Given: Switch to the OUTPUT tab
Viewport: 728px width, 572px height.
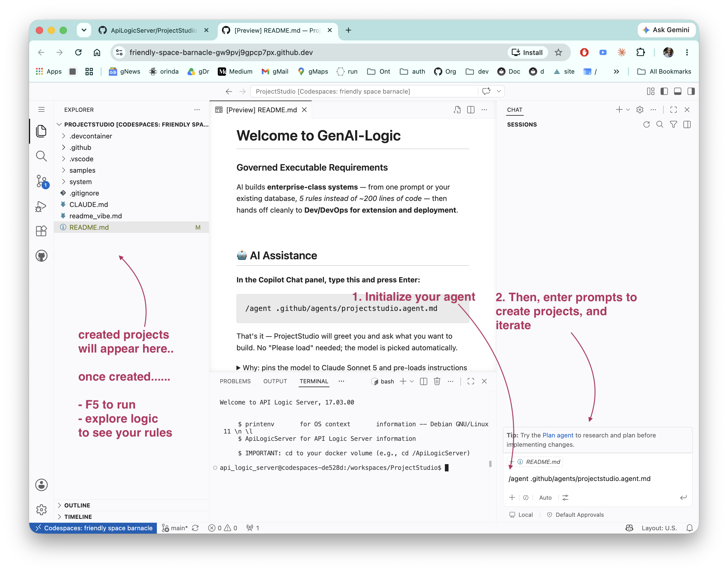Looking at the screenshot, I should pyautogui.click(x=275, y=381).
